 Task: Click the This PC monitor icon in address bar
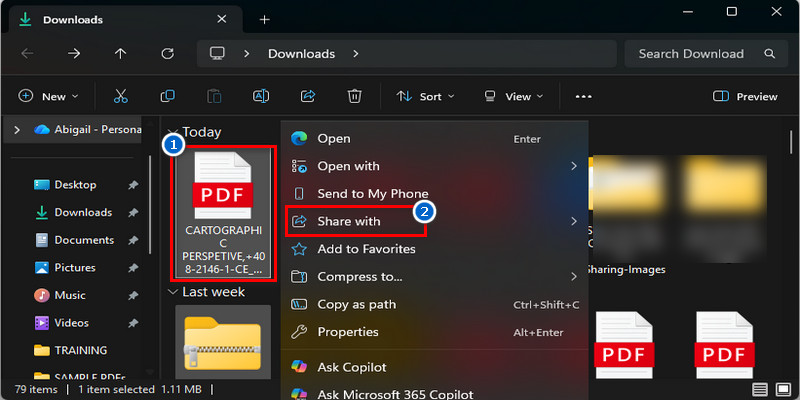tap(217, 54)
